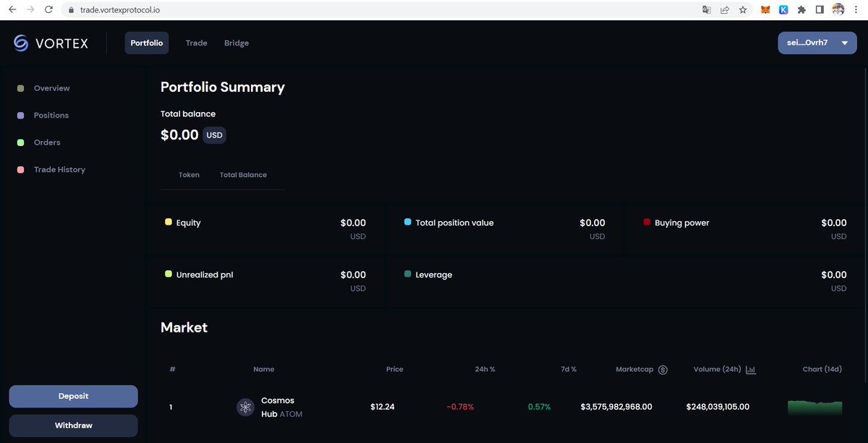The width and height of the screenshot is (868, 443).
Task: Open Keplr wallet extension icon
Action: pos(783,10)
